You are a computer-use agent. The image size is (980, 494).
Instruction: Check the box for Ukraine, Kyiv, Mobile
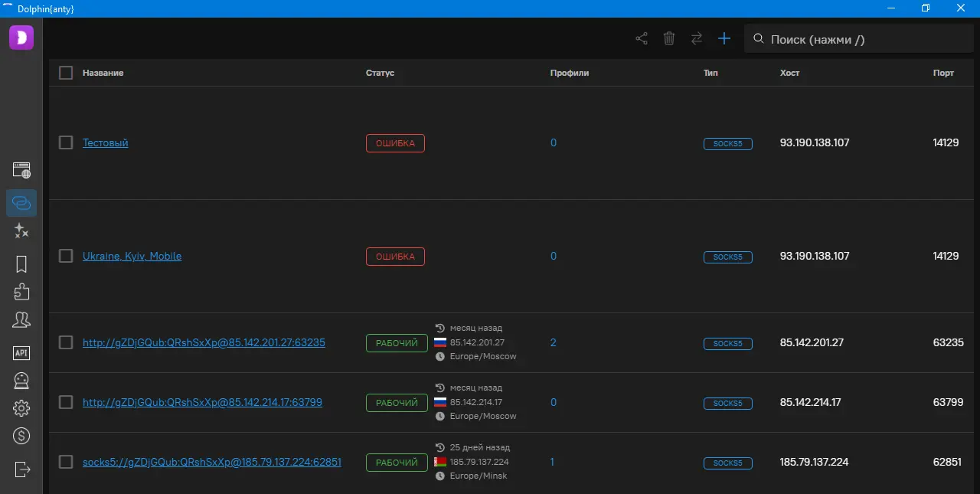pos(66,256)
